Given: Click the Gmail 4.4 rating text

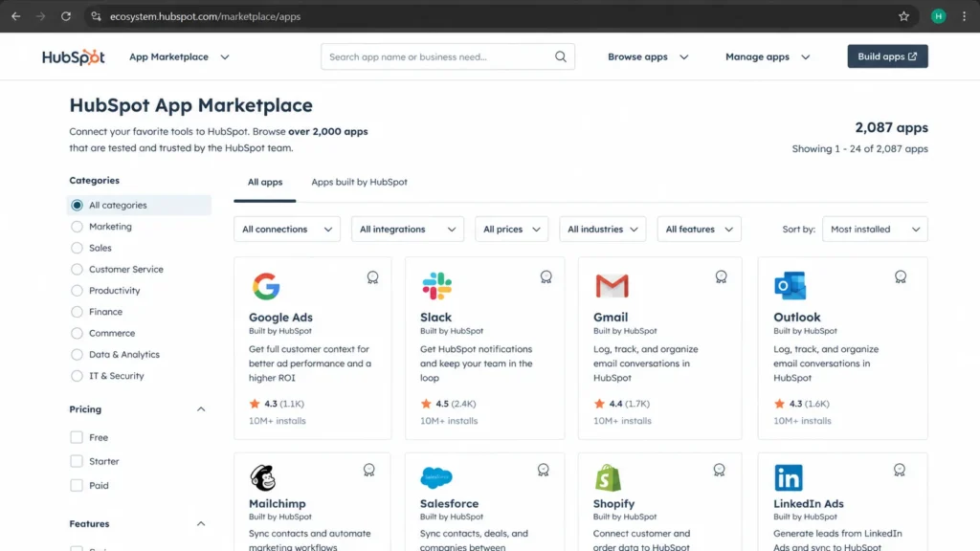Looking at the screenshot, I should pyautogui.click(x=622, y=404).
